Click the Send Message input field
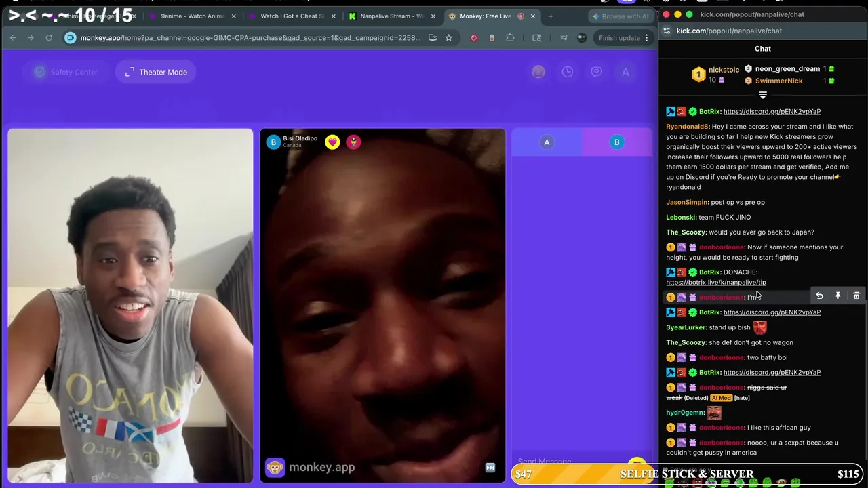This screenshot has width=868, height=488. tap(570, 461)
